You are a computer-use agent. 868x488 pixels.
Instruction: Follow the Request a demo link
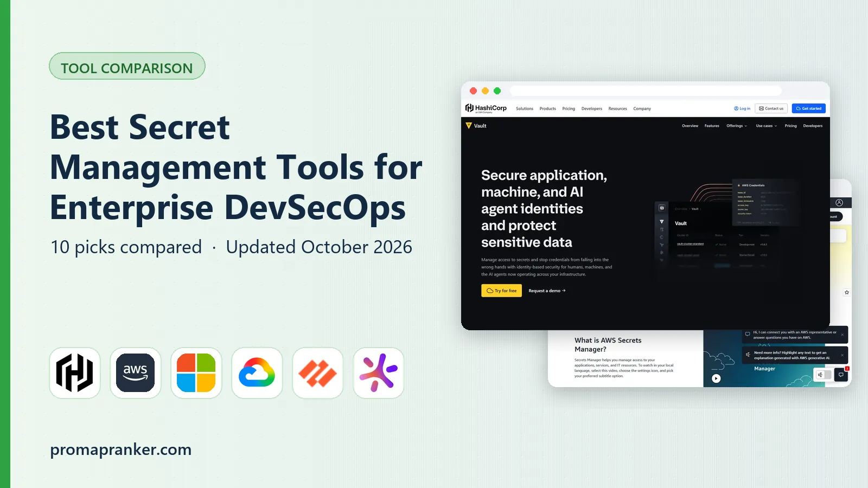547,291
